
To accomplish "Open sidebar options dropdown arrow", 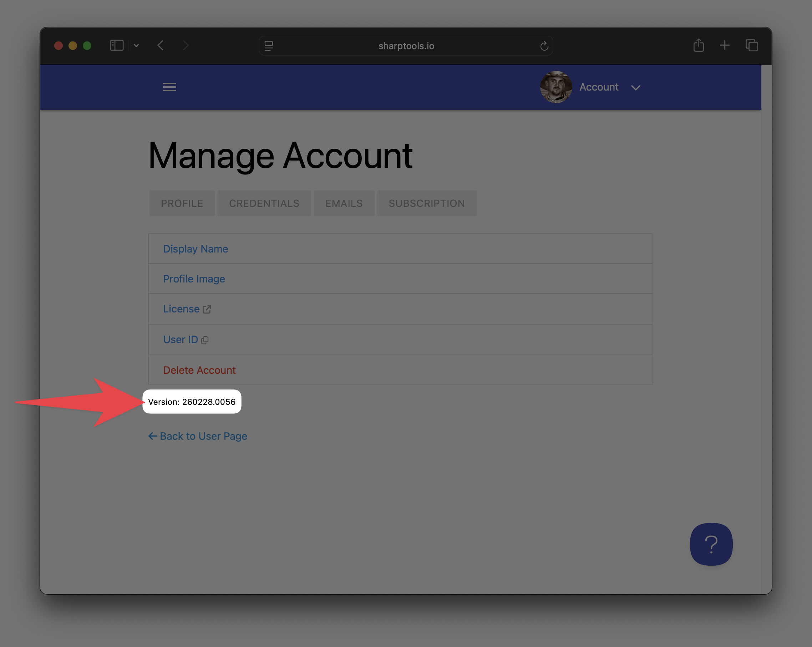I will 136,46.
